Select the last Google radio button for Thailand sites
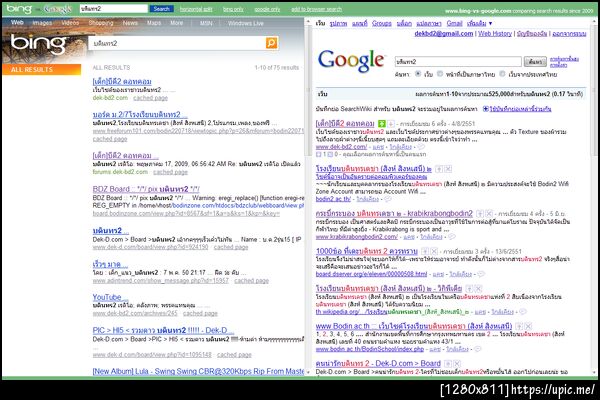Viewport: 600px width, 400px height. [x=502, y=74]
